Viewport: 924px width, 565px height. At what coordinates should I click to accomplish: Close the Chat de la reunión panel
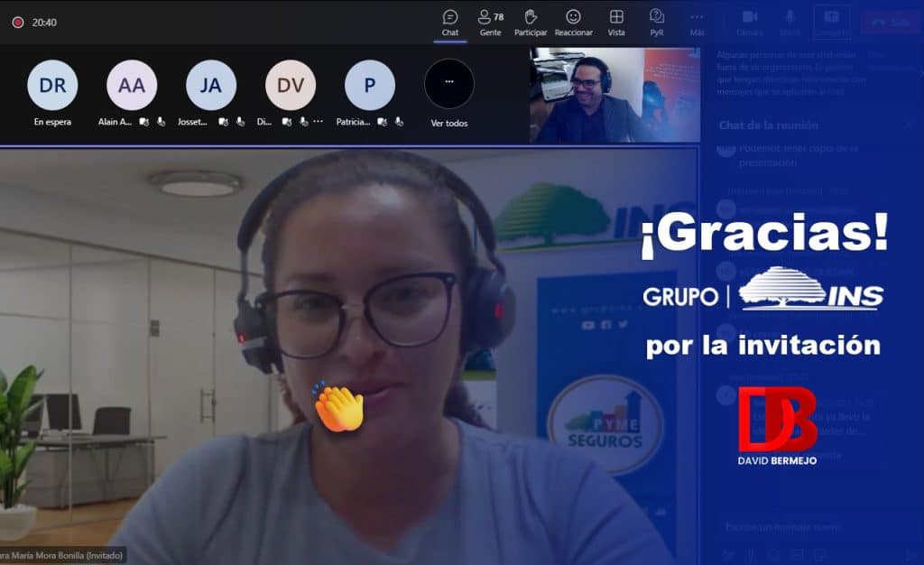pos(907,125)
